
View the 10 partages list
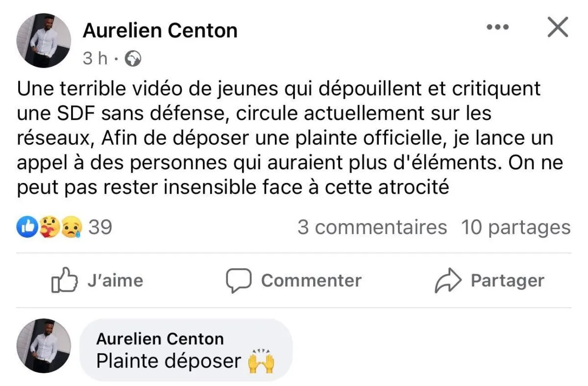(x=515, y=228)
